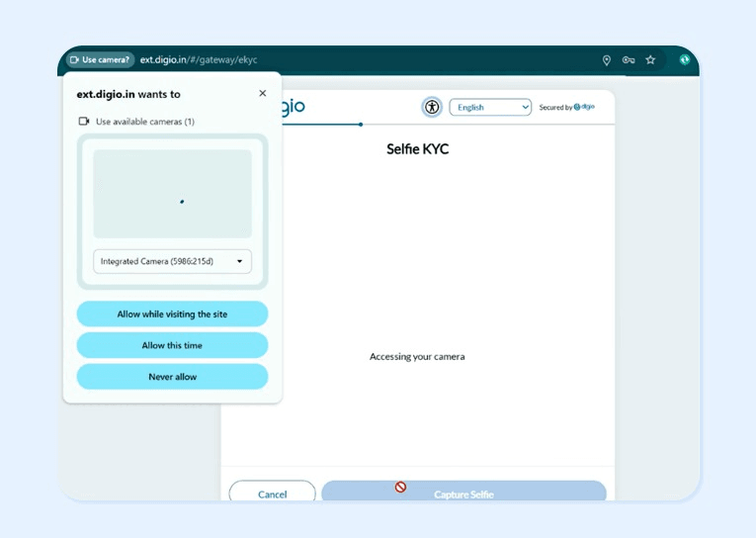Click the progress bar dot marker
The height and width of the screenshot is (538, 756).
click(361, 125)
